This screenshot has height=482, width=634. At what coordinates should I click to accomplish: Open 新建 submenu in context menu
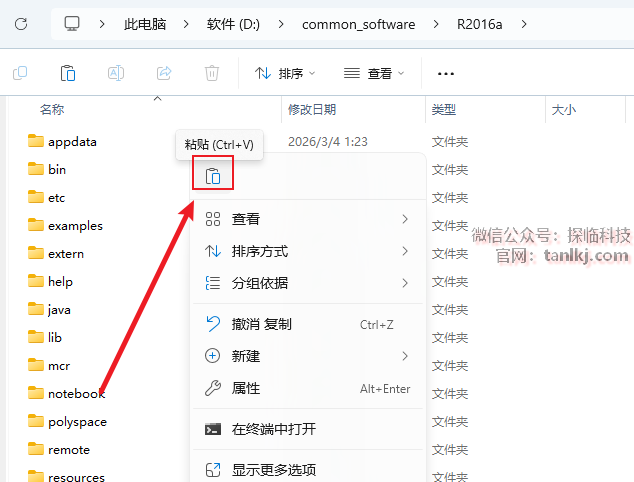point(309,356)
